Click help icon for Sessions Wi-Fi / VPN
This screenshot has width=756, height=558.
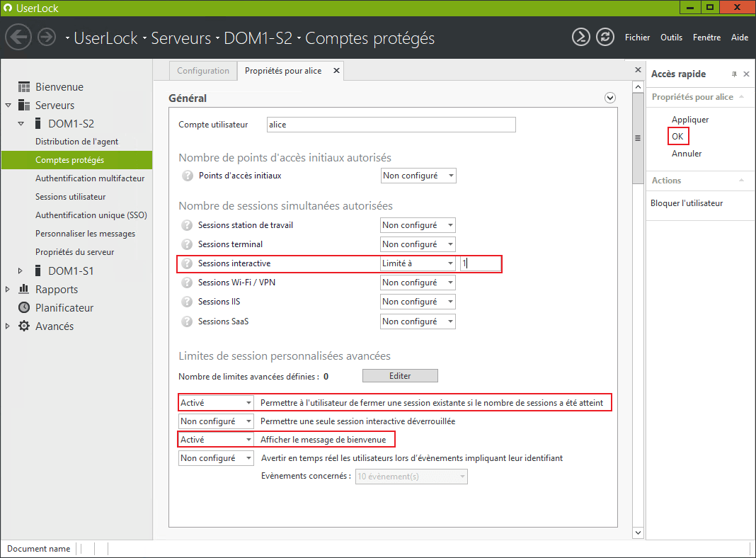click(187, 283)
